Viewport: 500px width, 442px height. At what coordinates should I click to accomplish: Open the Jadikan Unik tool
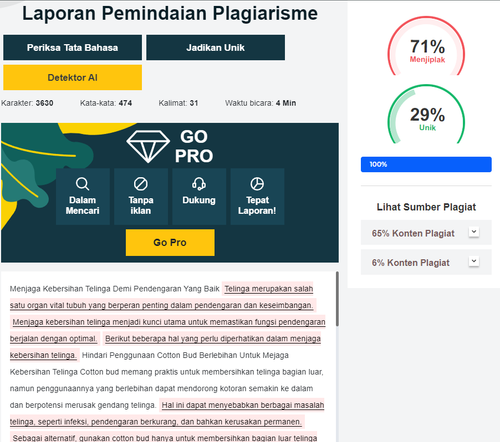tap(215, 47)
